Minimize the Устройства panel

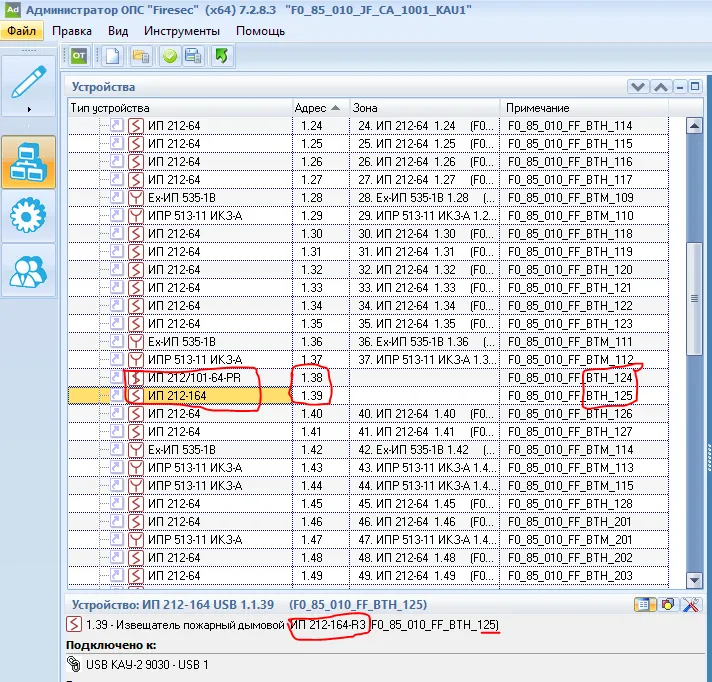tap(680, 87)
